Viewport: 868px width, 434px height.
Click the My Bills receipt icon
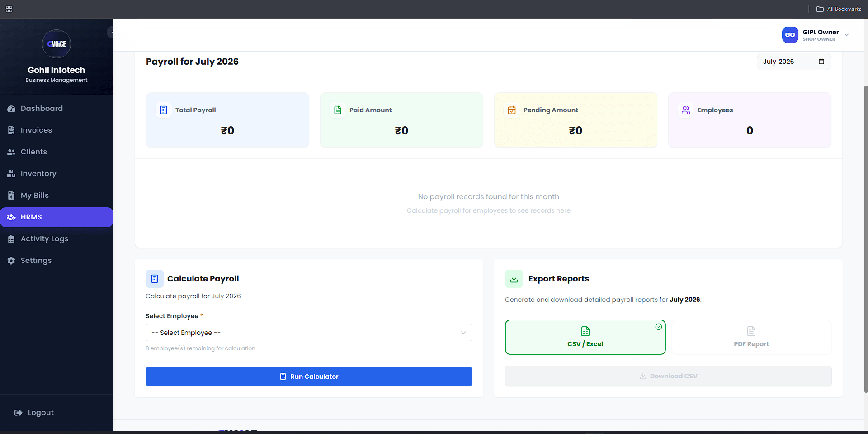pyautogui.click(x=11, y=196)
